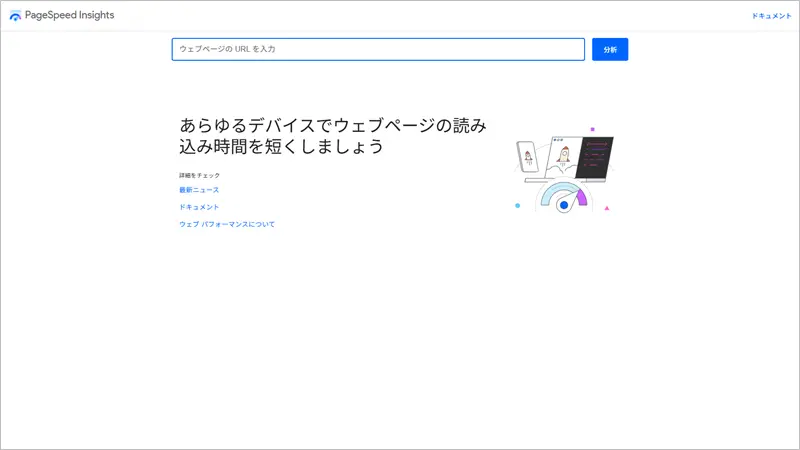Click the main headline about shortening load times
The image size is (800, 450).
[333, 136]
